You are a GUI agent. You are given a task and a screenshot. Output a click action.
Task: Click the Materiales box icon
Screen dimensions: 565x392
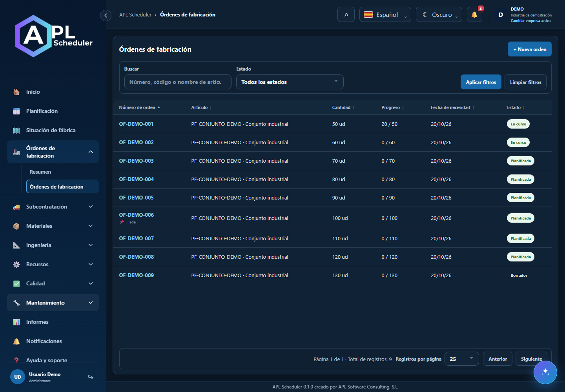point(16,226)
